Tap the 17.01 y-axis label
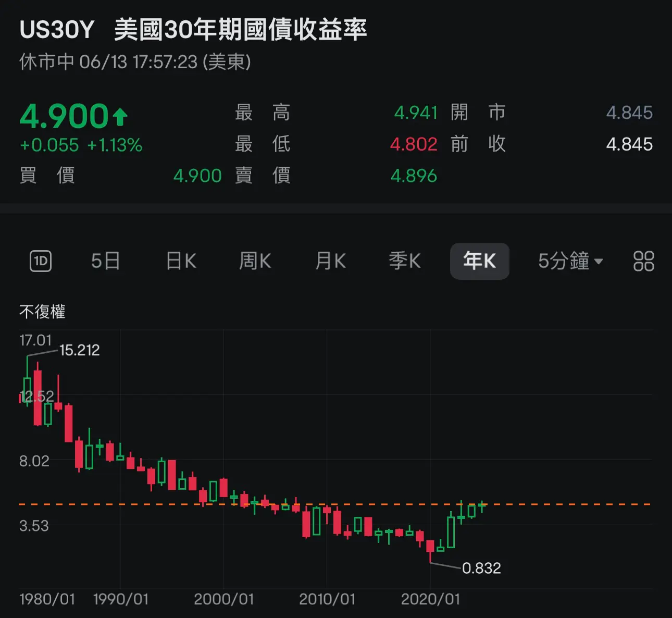 (35, 341)
